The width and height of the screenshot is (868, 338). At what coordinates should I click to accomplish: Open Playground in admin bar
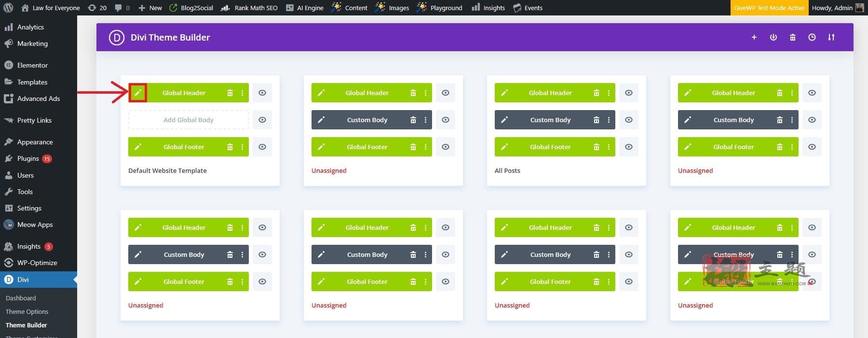[439, 8]
